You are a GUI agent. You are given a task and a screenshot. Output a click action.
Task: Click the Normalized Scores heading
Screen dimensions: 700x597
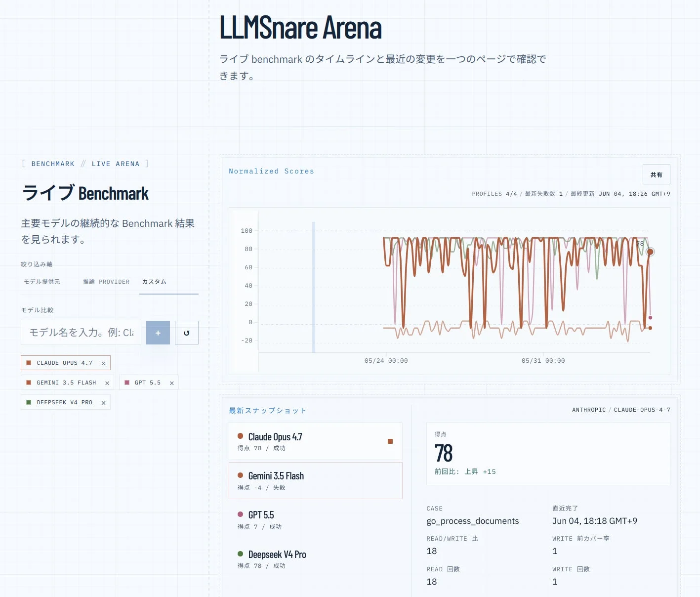click(271, 171)
